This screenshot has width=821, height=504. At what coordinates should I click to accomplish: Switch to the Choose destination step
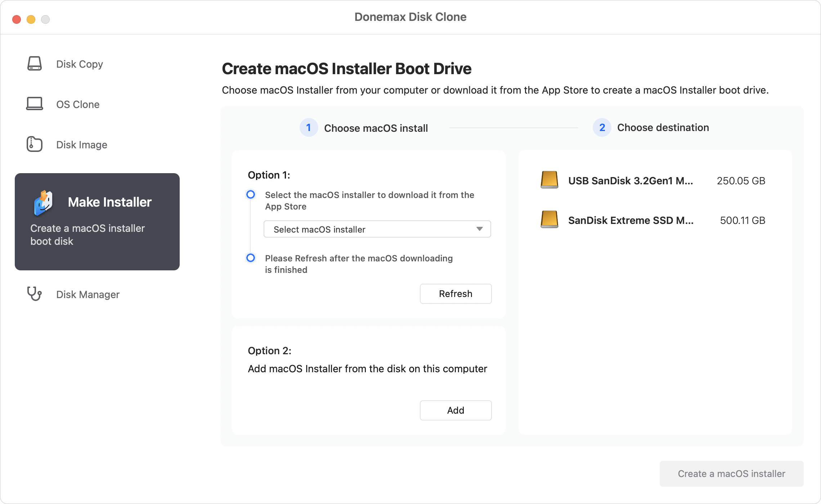tap(663, 127)
